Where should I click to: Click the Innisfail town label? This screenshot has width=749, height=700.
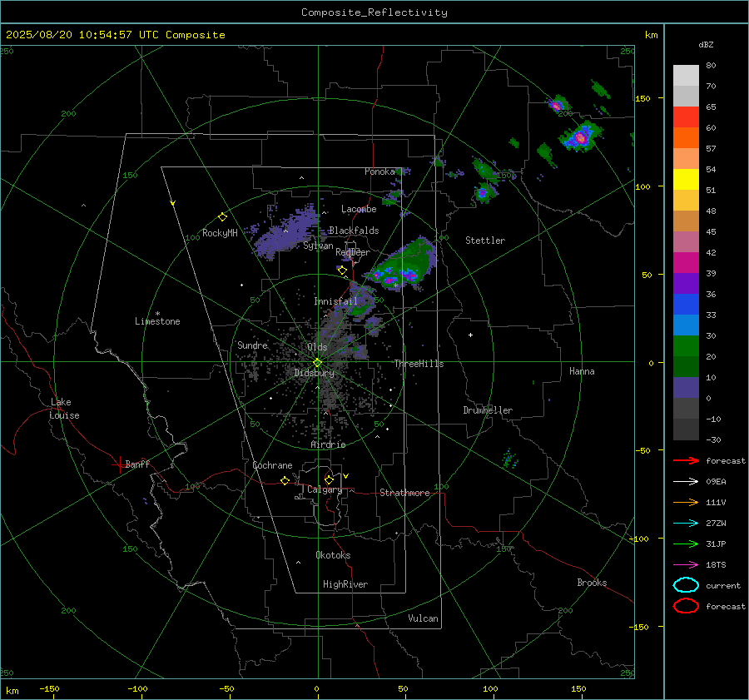(x=335, y=301)
